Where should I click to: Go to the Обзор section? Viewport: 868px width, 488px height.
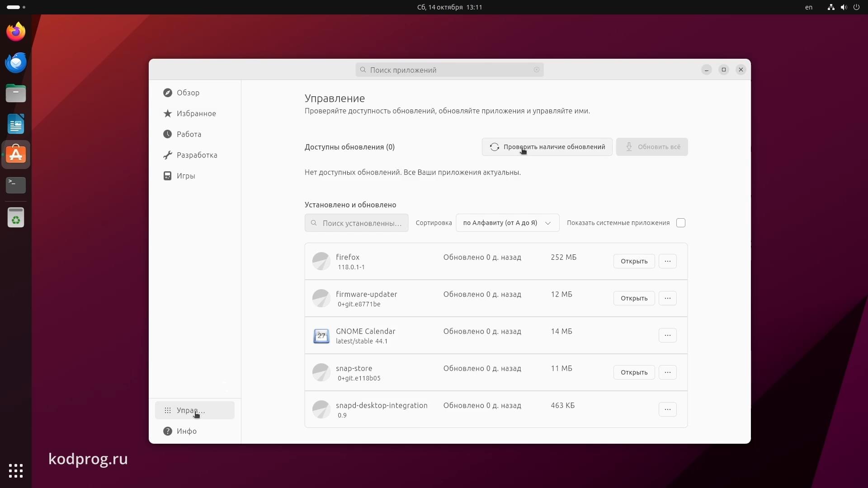tap(195, 93)
